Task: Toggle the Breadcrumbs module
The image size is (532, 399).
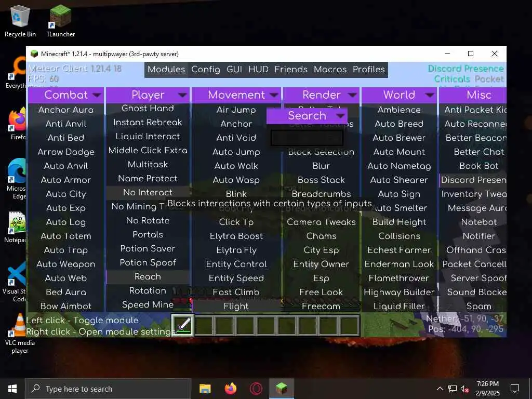Action: pyautogui.click(x=321, y=194)
